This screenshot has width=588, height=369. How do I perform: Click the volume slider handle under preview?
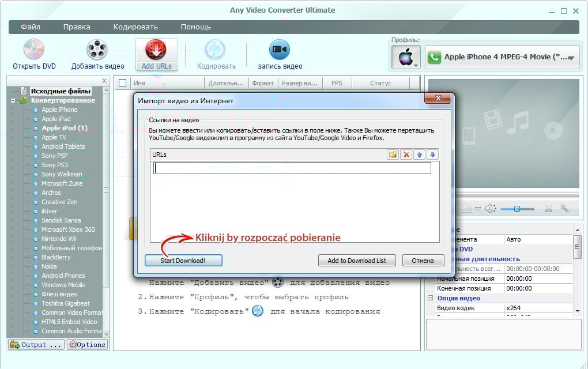pyautogui.click(x=517, y=209)
